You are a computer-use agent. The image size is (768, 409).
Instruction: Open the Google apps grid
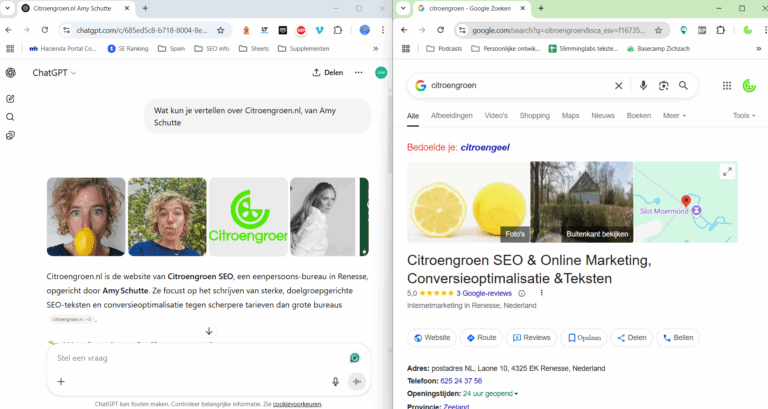click(x=727, y=86)
